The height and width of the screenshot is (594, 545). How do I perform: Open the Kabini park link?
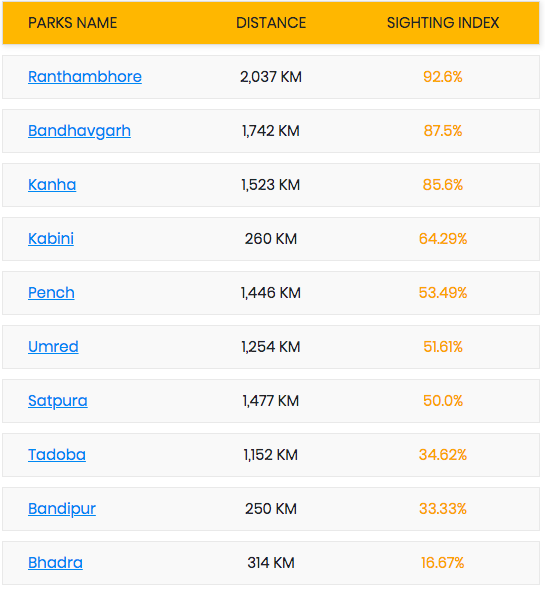51,239
